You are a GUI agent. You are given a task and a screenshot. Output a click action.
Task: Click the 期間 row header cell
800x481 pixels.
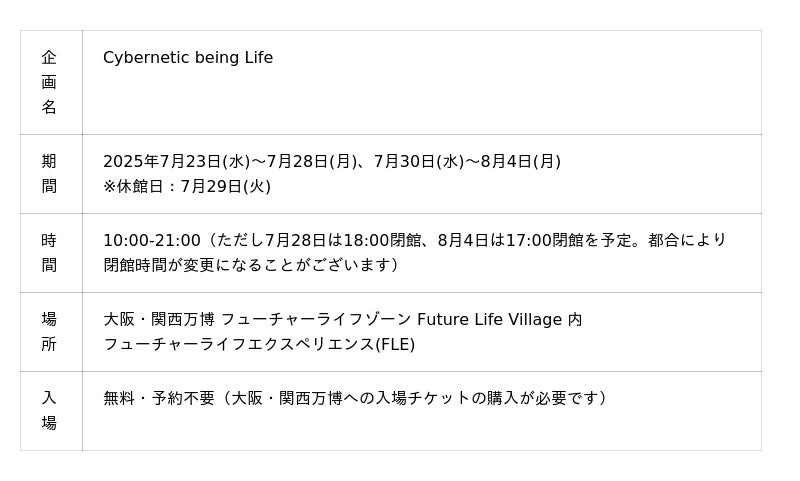pyautogui.click(x=49, y=173)
